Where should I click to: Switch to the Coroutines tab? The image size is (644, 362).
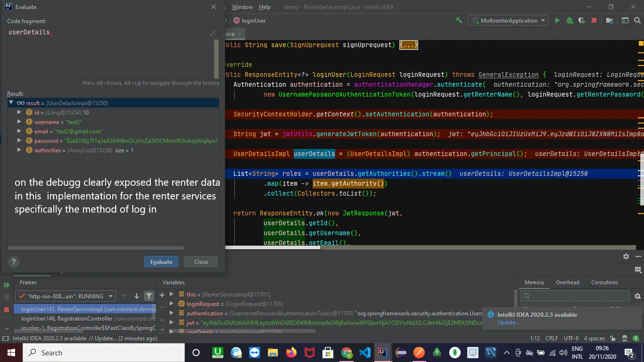tap(604, 282)
